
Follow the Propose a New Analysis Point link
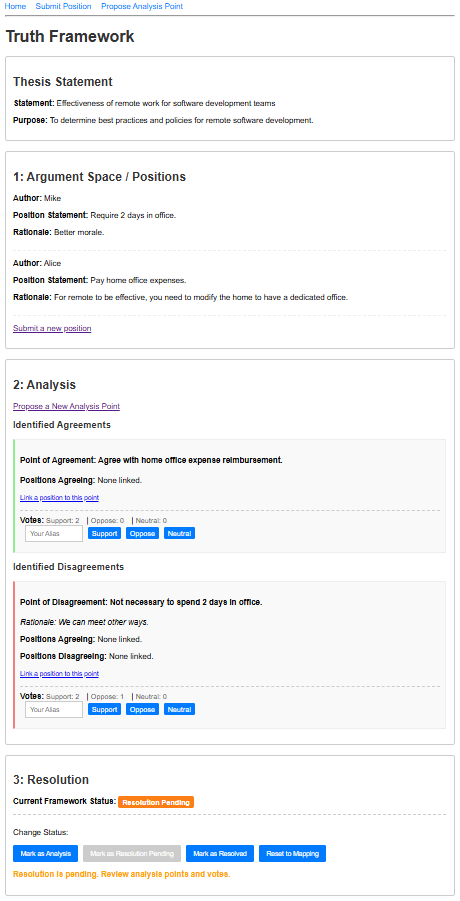click(67, 406)
